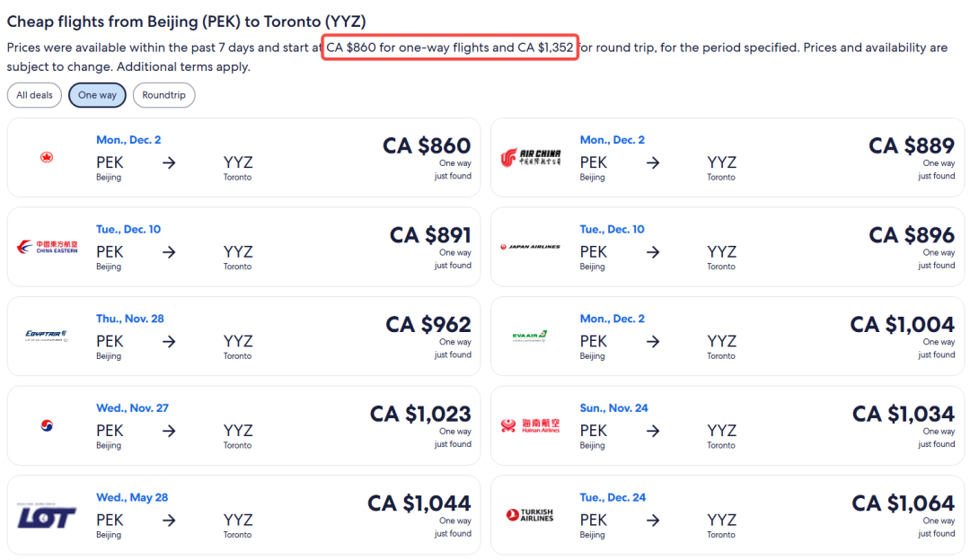Image resolution: width=970 pixels, height=560 pixels.
Task: Click the Thu., Nov. 28 date link
Action: click(130, 319)
